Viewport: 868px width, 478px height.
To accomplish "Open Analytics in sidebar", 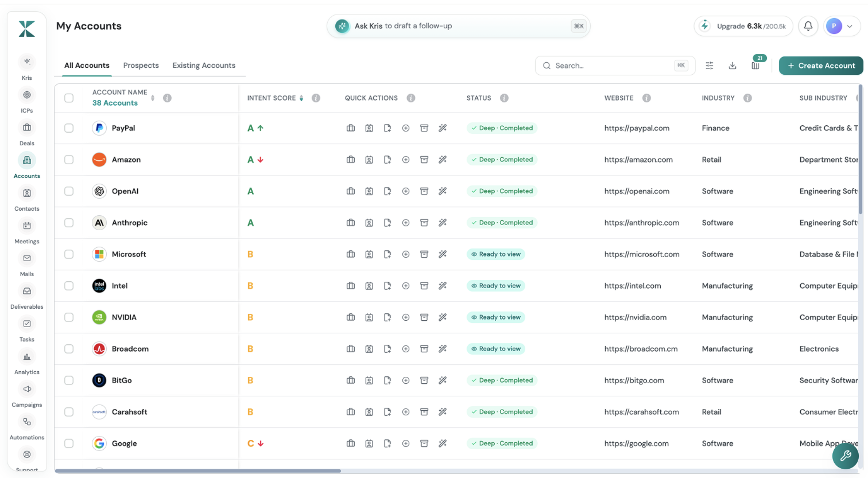I will pyautogui.click(x=27, y=362).
